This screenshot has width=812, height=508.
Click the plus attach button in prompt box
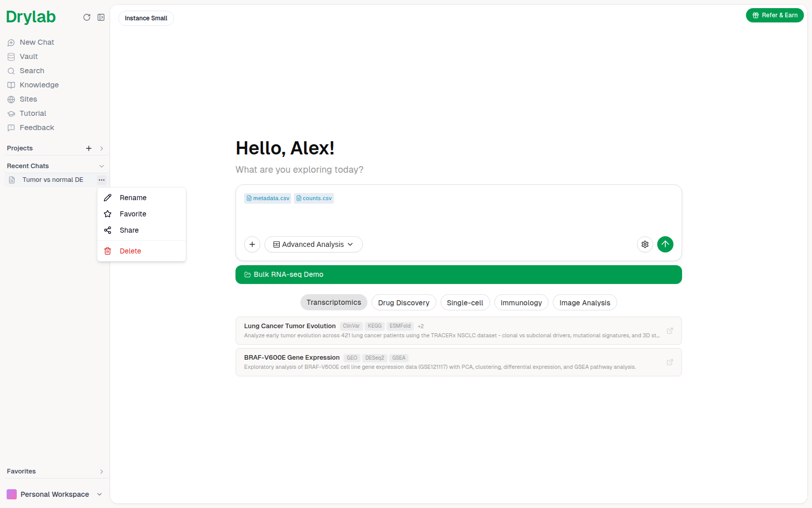coord(252,244)
